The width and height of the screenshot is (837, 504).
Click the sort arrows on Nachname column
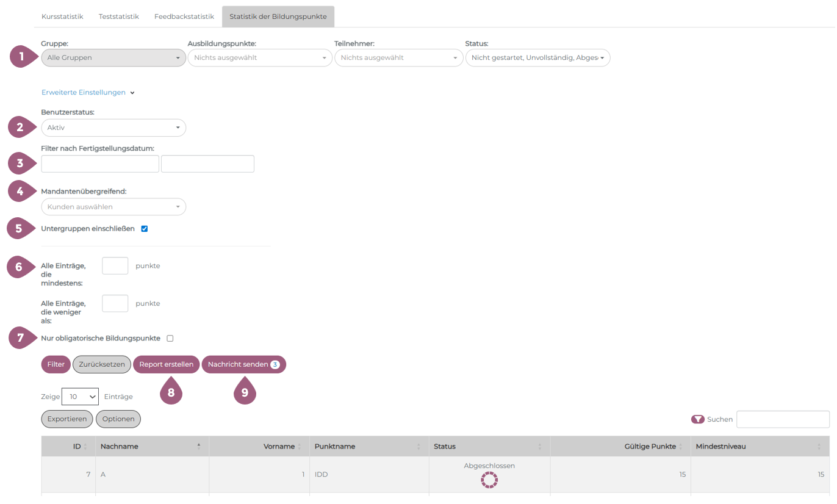[x=199, y=447]
